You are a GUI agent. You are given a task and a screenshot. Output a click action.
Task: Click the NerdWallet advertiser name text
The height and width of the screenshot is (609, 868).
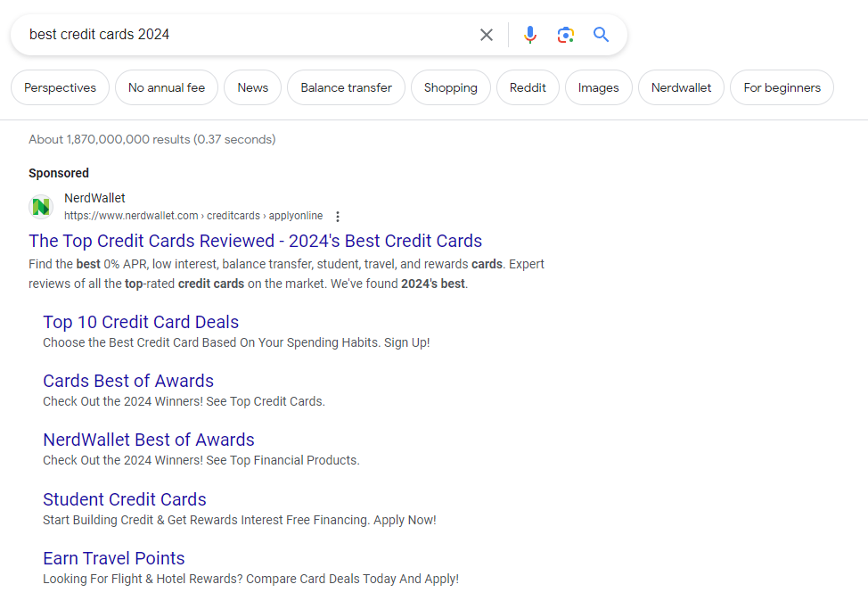click(94, 198)
